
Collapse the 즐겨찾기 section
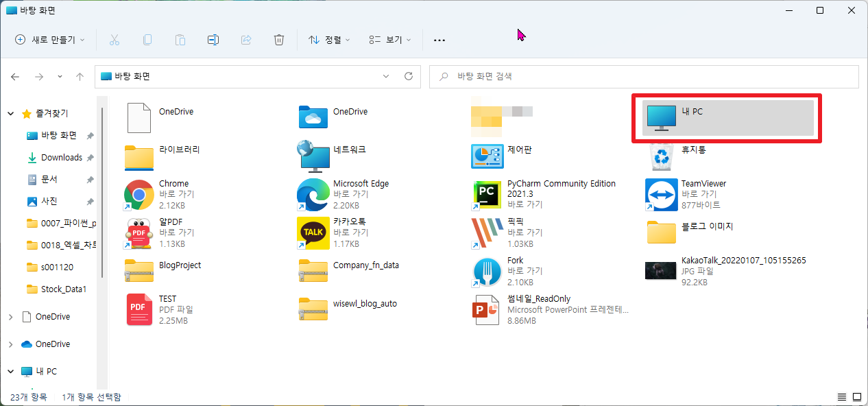12,113
